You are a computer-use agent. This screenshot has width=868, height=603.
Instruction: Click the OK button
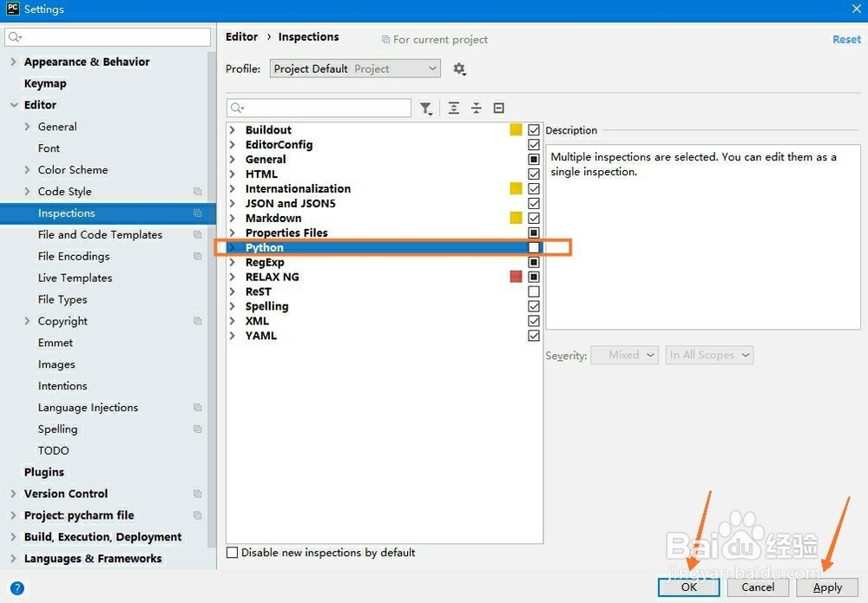click(x=689, y=587)
